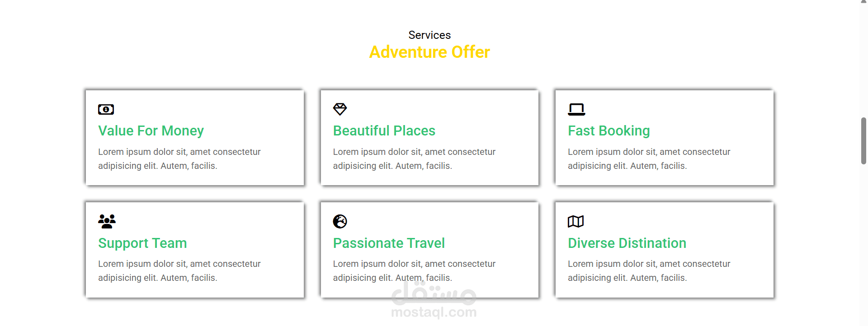The width and height of the screenshot is (868, 326).
Task: Select the Value For Money heading
Action: pyautogui.click(x=151, y=131)
